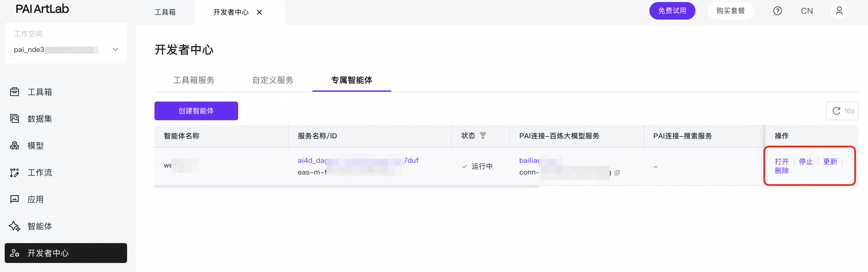Close the 开发者中心 tab
This screenshot has height=272, width=868.
pos(259,13)
